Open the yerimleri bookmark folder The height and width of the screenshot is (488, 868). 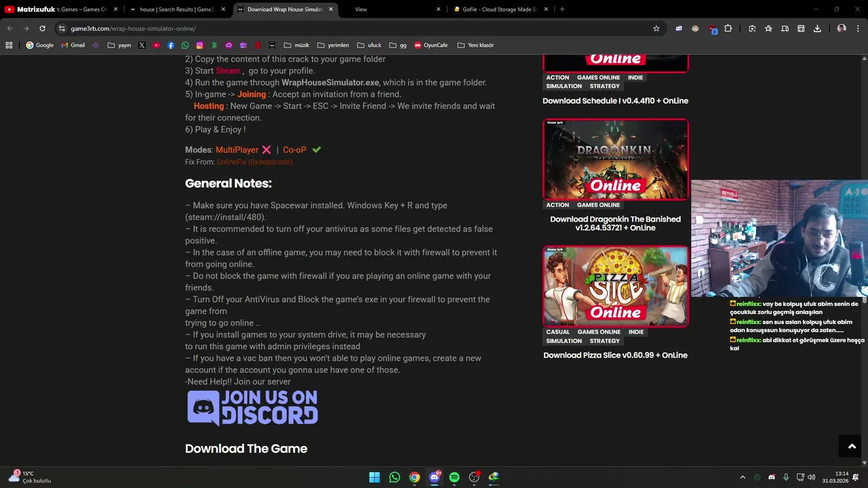pos(333,45)
